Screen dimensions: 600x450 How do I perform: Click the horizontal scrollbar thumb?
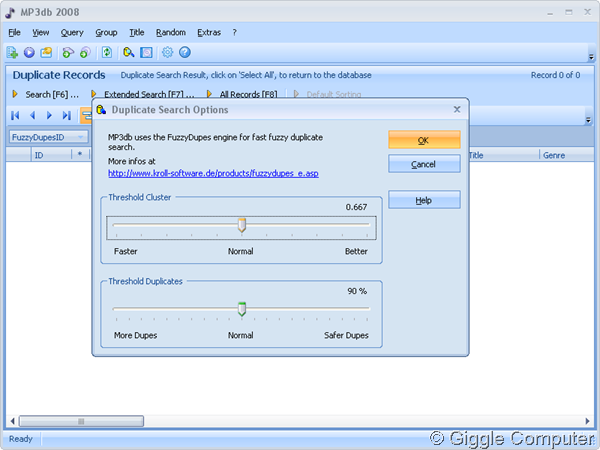click(82, 421)
